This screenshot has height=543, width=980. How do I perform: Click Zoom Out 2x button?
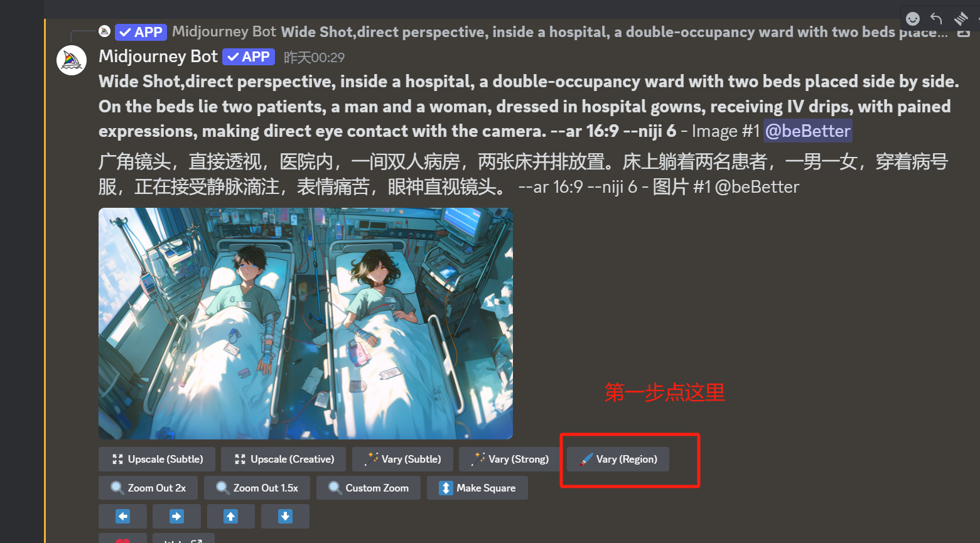click(148, 488)
